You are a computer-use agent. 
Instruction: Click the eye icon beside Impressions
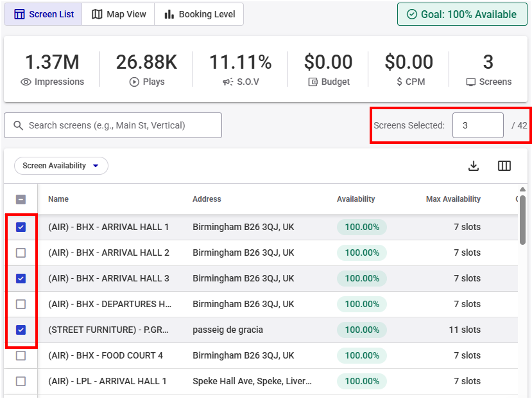[26, 82]
